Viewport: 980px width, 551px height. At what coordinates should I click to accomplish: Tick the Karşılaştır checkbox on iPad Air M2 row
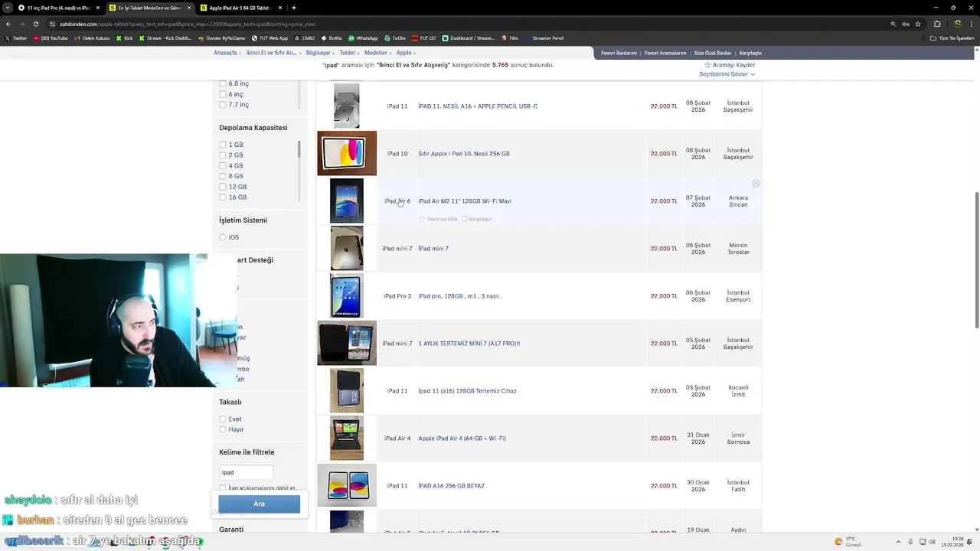pos(464,219)
